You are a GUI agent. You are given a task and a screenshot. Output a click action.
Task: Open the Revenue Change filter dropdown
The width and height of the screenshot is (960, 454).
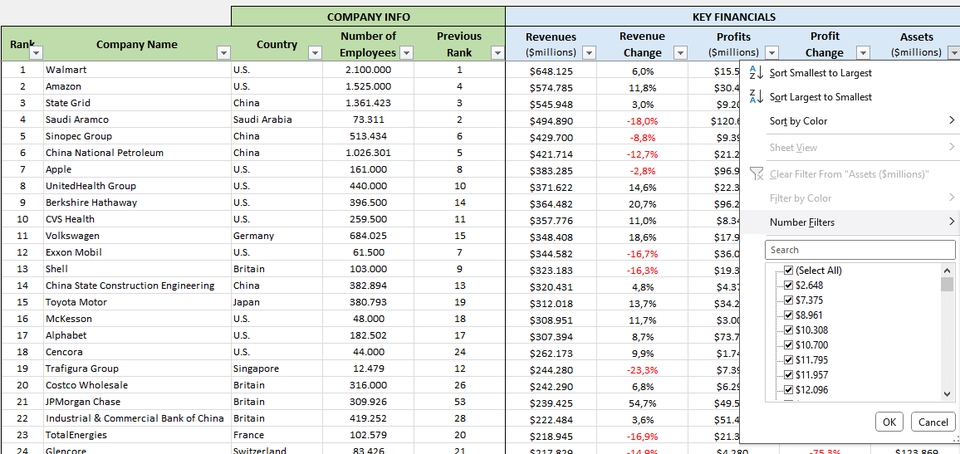tap(680, 53)
